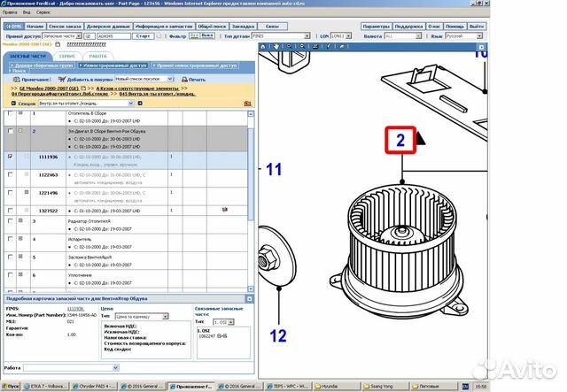Tick the checkbox for row 5 Заслонка
This screenshot has width=567, height=392.
(10, 257)
